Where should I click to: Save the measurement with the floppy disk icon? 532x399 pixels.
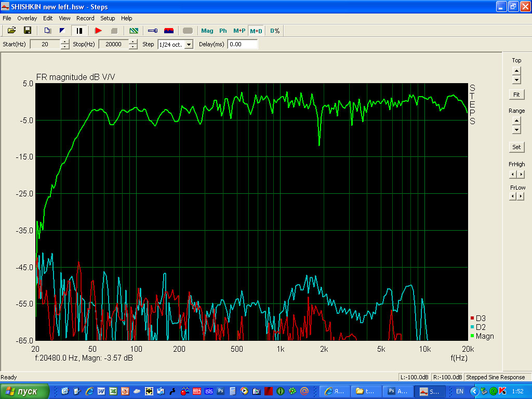[x=28, y=31]
